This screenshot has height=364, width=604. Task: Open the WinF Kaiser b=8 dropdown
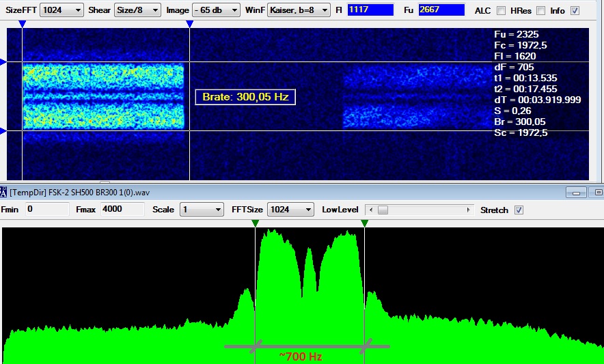pos(299,10)
